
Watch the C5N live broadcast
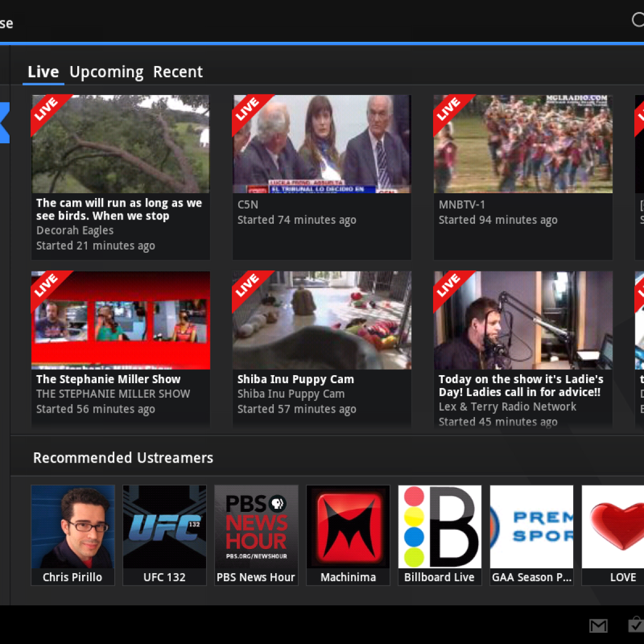pyautogui.click(x=322, y=144)
